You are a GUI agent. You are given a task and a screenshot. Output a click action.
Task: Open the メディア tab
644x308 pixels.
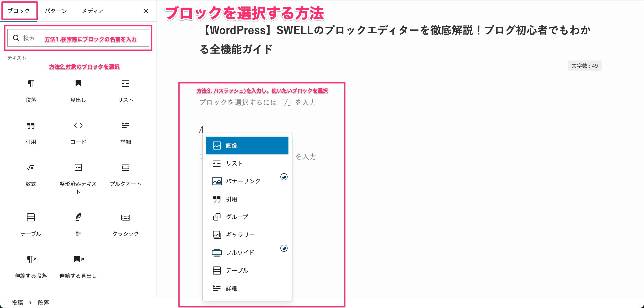(x=93, y=11)
